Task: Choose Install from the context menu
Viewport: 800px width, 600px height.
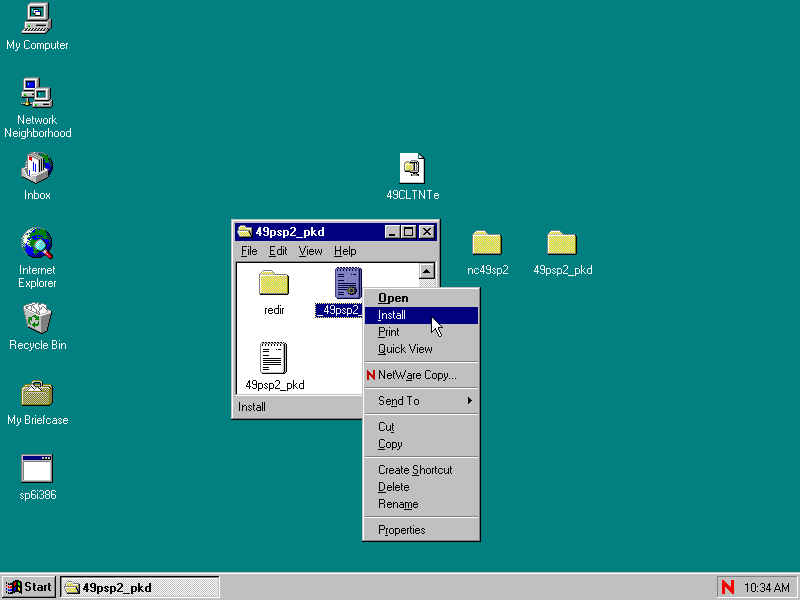Action: [x=421, y=315]
